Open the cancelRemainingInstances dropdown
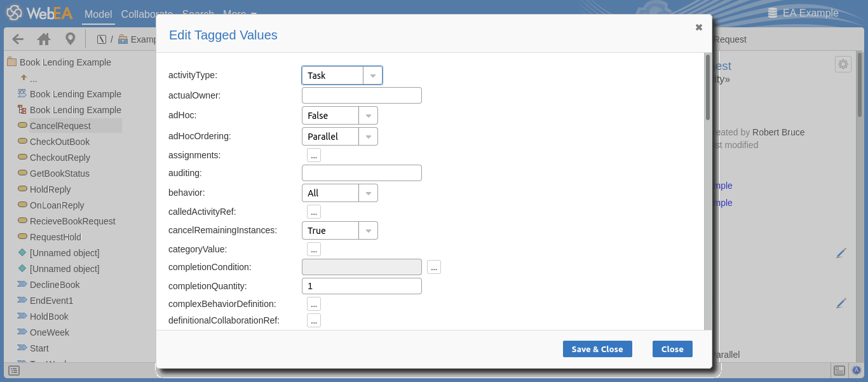This screenshot has height=382, width=868. click(x=368, y=231)
